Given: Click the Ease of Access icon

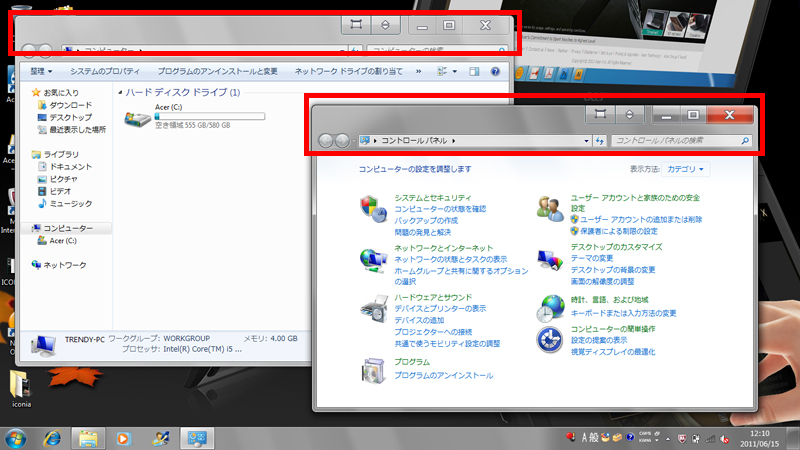Looking at the screenshot, I should (550, 340).
